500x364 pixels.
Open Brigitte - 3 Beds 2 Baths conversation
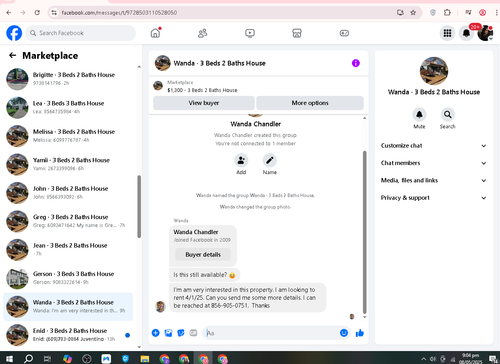coord(68,79)
